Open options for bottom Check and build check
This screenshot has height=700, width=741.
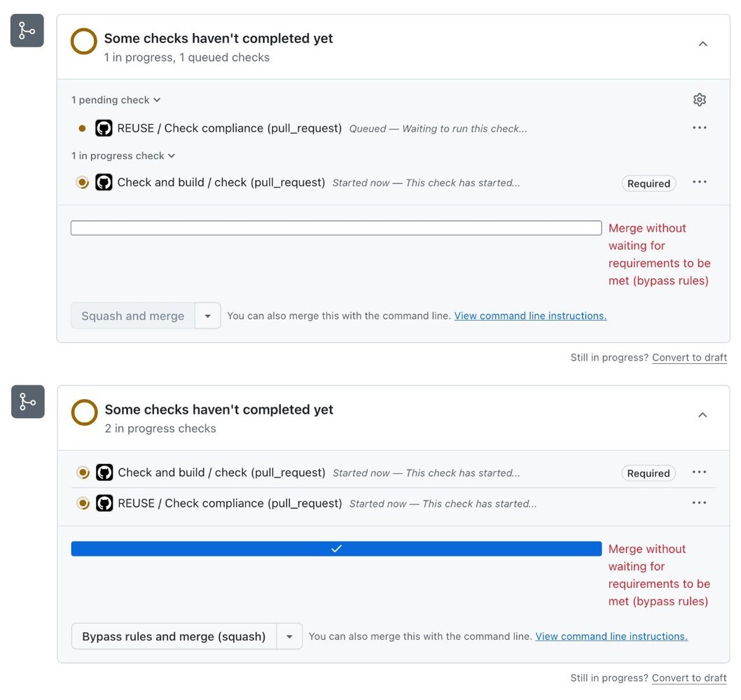(699, 472)
